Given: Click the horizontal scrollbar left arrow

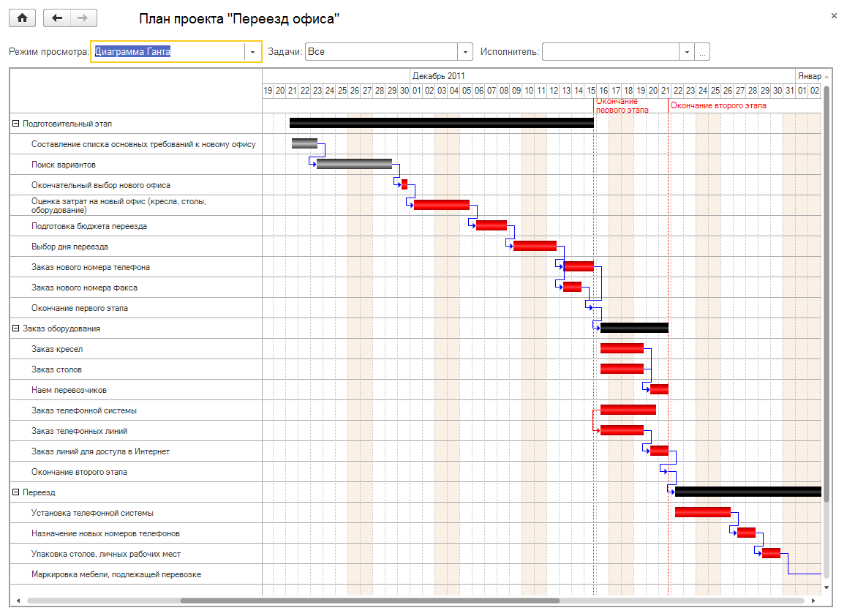Looking at the screenshot, I should (x=18, y=601).
